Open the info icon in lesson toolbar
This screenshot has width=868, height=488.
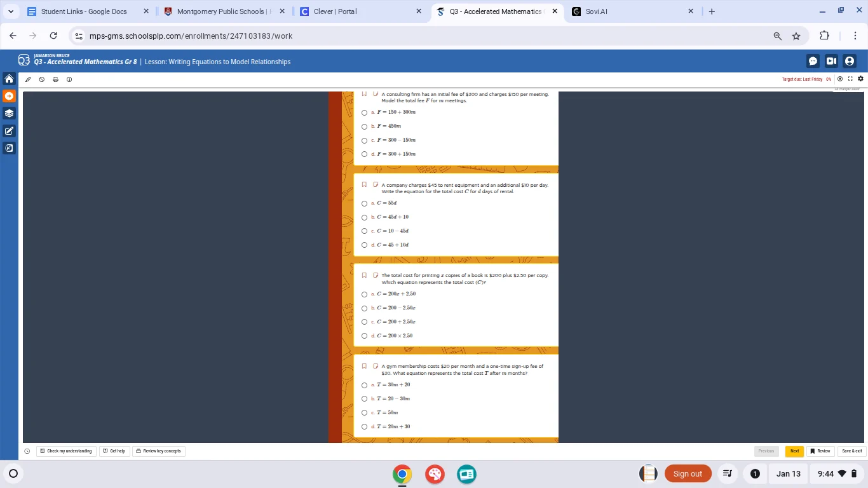tap(69, 79)
